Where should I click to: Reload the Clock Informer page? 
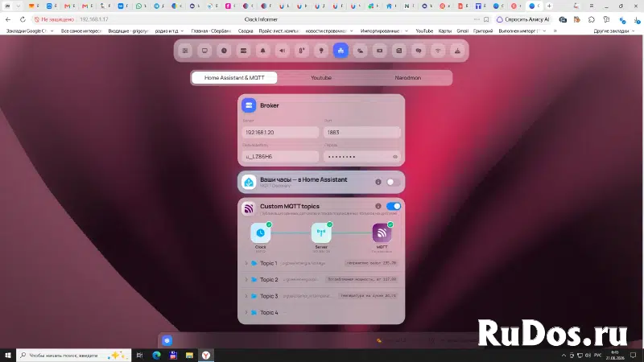coord(23,19)
